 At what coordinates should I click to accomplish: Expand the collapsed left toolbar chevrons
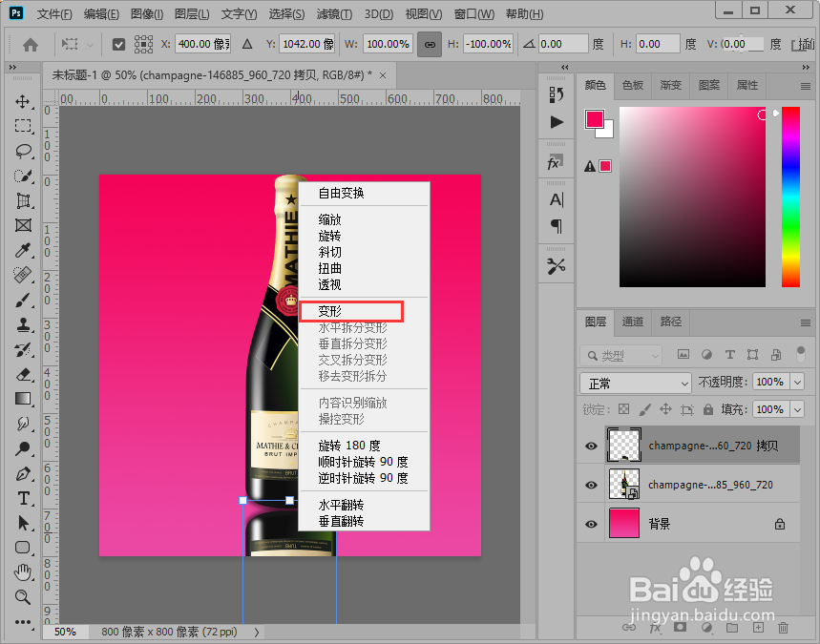[12, 68]
